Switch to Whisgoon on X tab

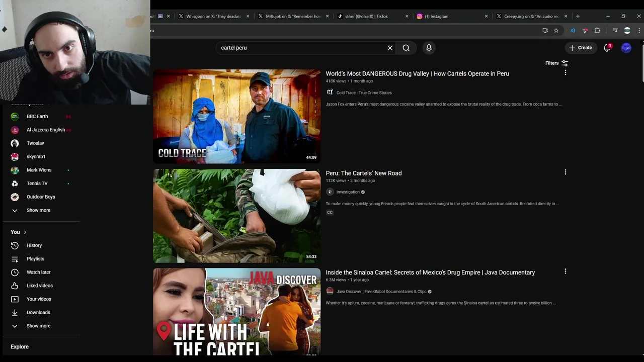[214, 16]
